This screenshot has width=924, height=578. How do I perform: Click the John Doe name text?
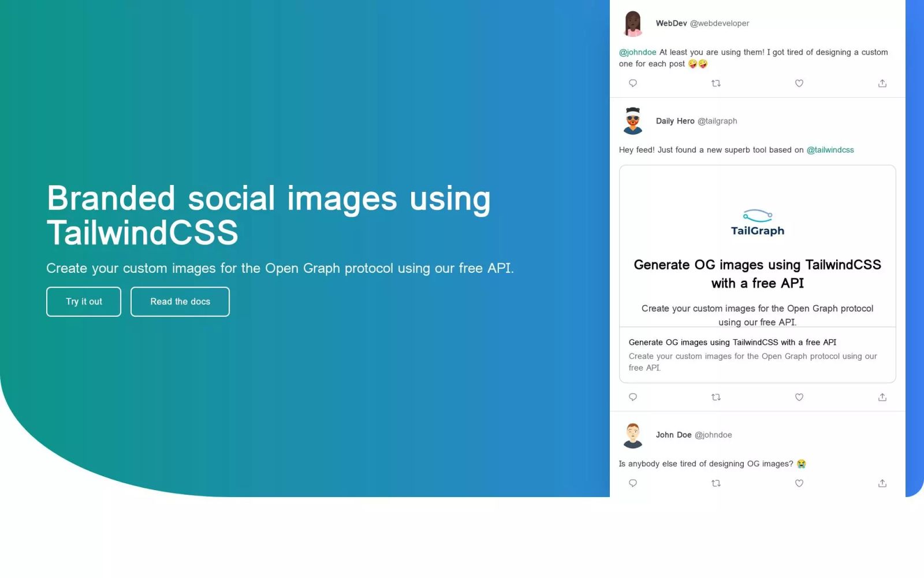pyautogui.click(x=673, y=435)
